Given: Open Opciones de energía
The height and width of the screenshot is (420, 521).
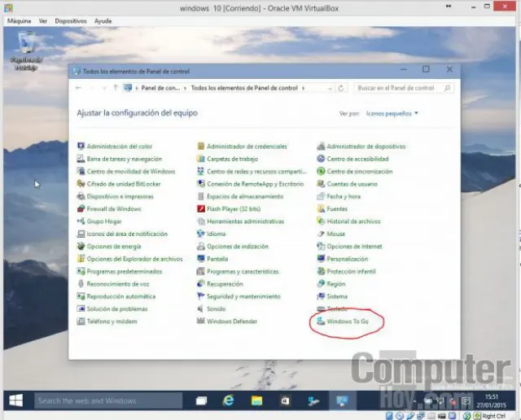Looking at the screenshot, I should tap(114, 246).
